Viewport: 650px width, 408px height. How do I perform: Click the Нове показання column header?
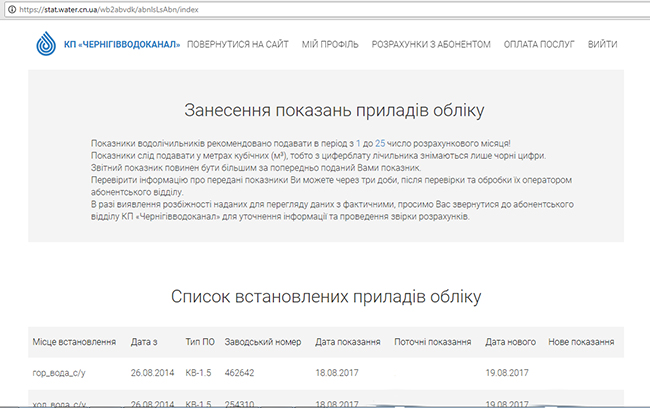[x=581, y=342]
